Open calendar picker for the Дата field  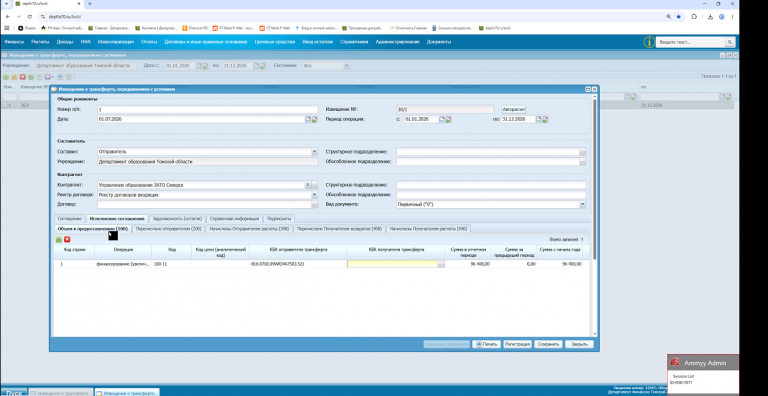pos(308,119)
